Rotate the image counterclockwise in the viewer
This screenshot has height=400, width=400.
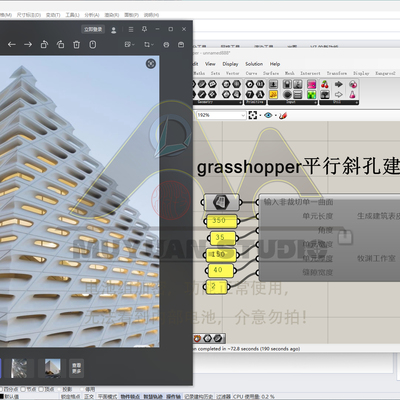(x=44, y=44)
